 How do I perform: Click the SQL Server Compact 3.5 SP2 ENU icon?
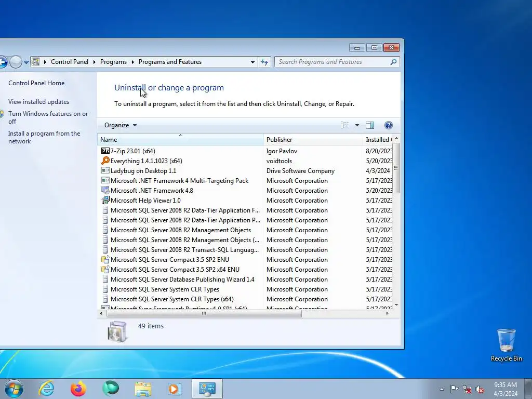click(x=105, y=260)
